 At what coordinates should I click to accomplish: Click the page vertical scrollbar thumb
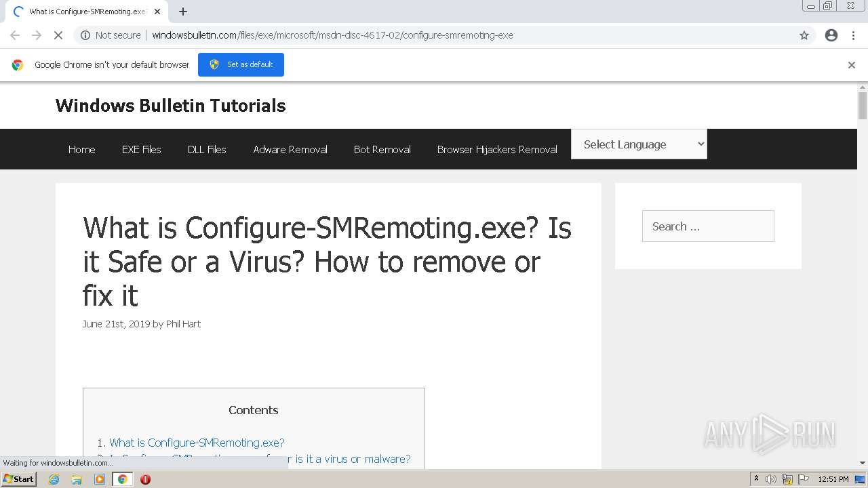pyautogui.click(x=863, y=106)
